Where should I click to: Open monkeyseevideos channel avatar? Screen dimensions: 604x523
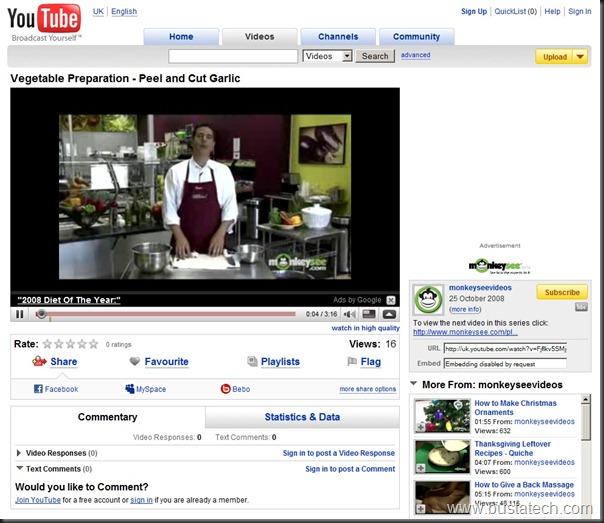(x=428, y=299)
